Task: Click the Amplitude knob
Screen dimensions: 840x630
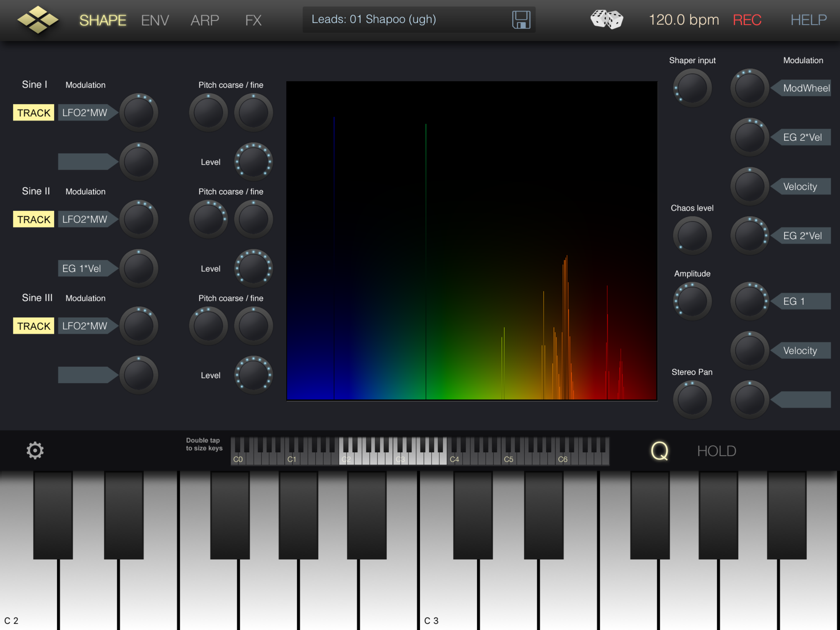Action: click(x=692, y=301)
